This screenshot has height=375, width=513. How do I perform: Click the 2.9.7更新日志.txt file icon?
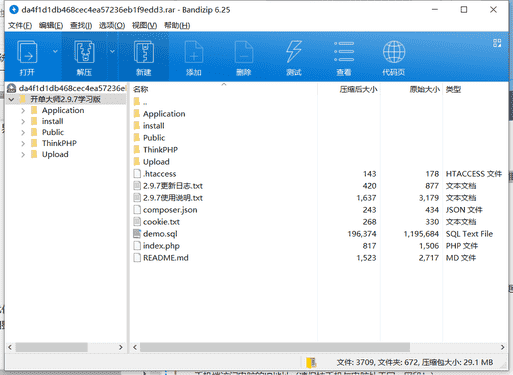click(137, 186)
